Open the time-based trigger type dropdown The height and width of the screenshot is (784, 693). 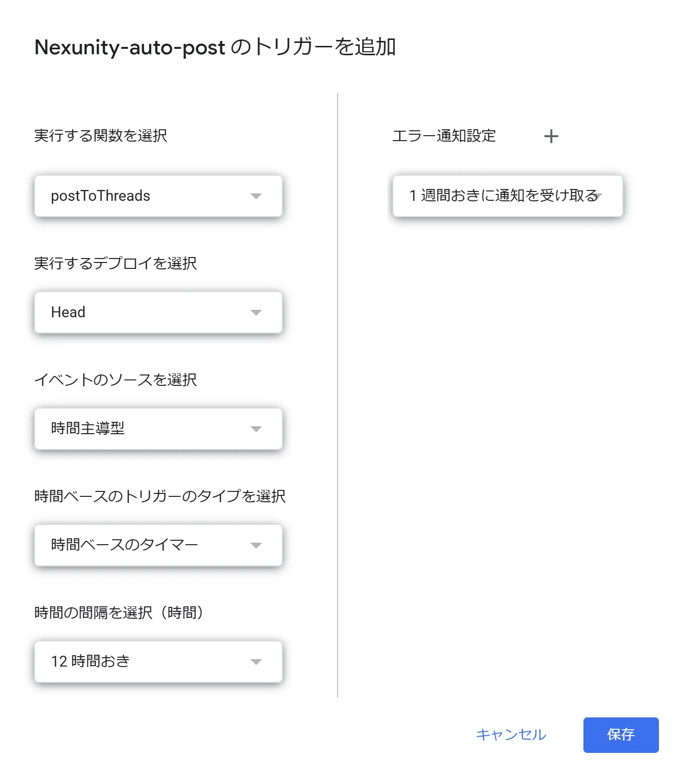pyautogui.click(x=158, y=545)
